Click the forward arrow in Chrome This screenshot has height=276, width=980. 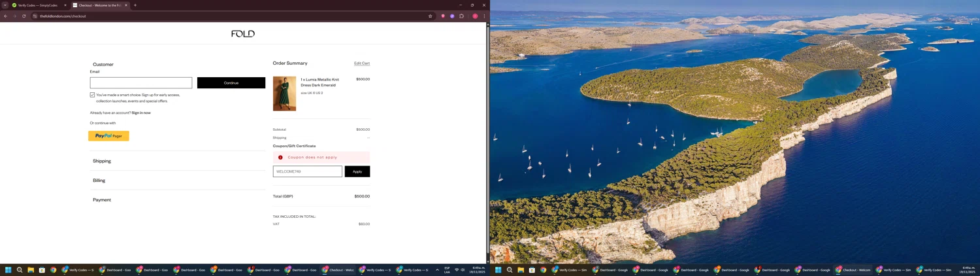click(x=14, y=16)
